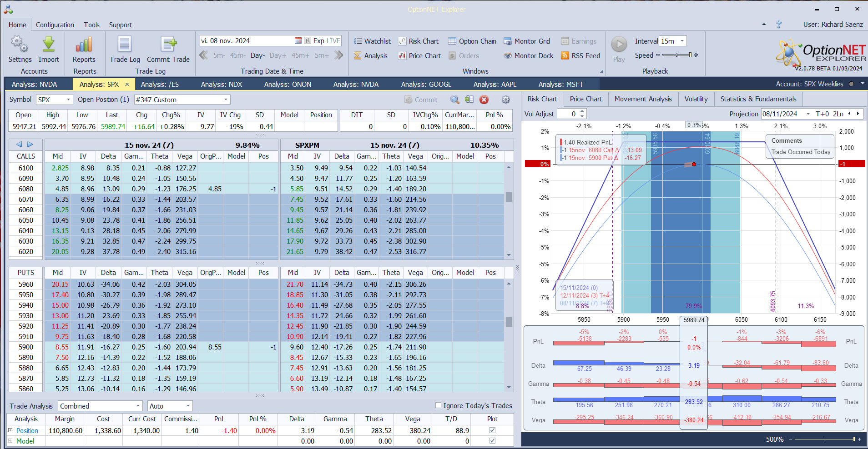Open the Projection date dropdown

(808, 114)
